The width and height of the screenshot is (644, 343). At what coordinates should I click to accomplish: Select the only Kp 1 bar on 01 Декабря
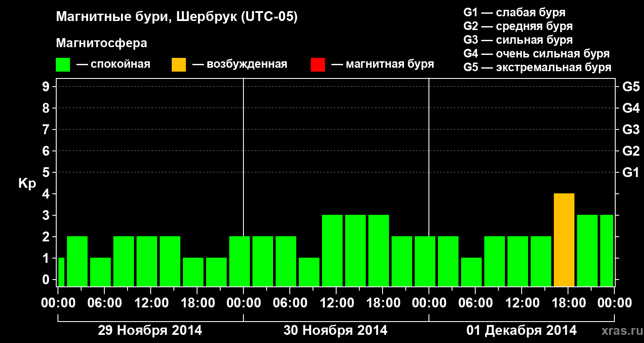[x=471, y=272]
